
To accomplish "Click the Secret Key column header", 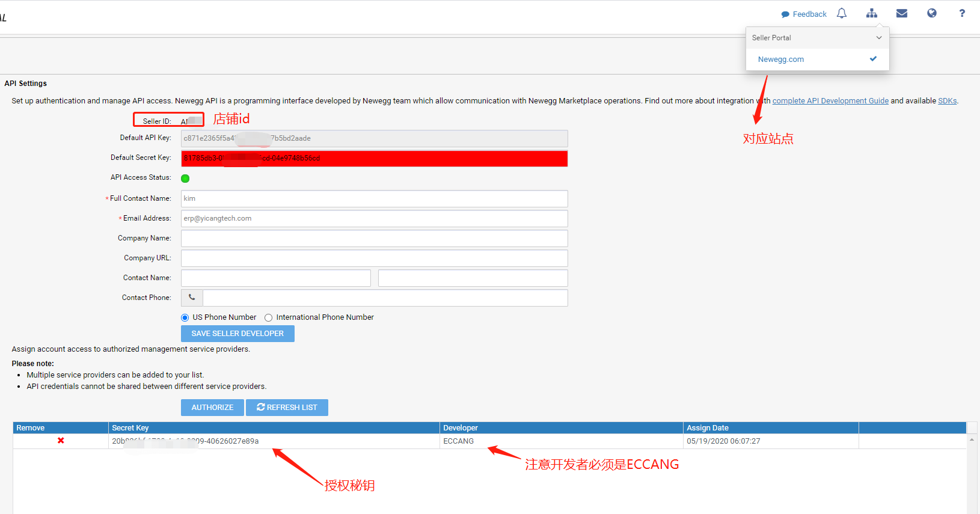I will [x=274, y=428].
